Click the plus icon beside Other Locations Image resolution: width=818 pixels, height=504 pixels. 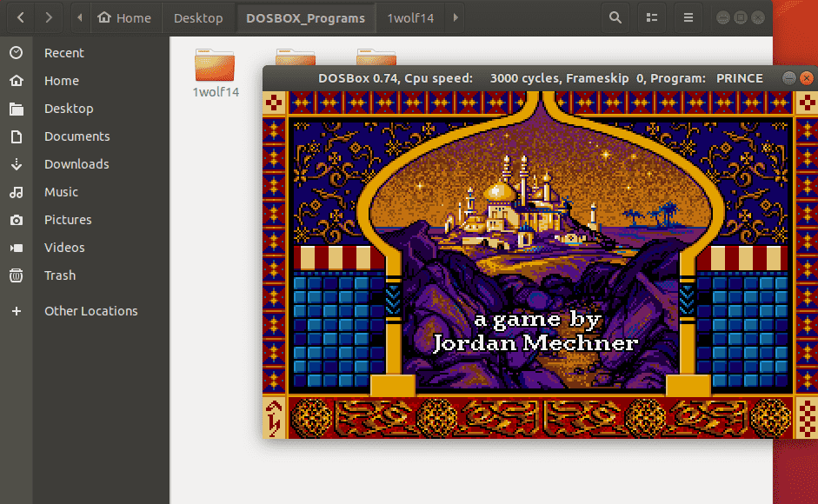click(17, 311)
